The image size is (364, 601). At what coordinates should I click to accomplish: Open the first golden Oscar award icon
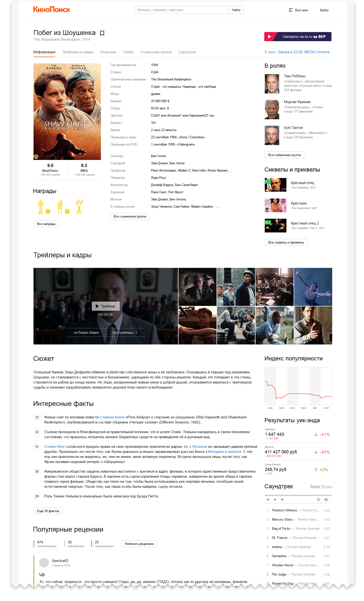[41, 207]
